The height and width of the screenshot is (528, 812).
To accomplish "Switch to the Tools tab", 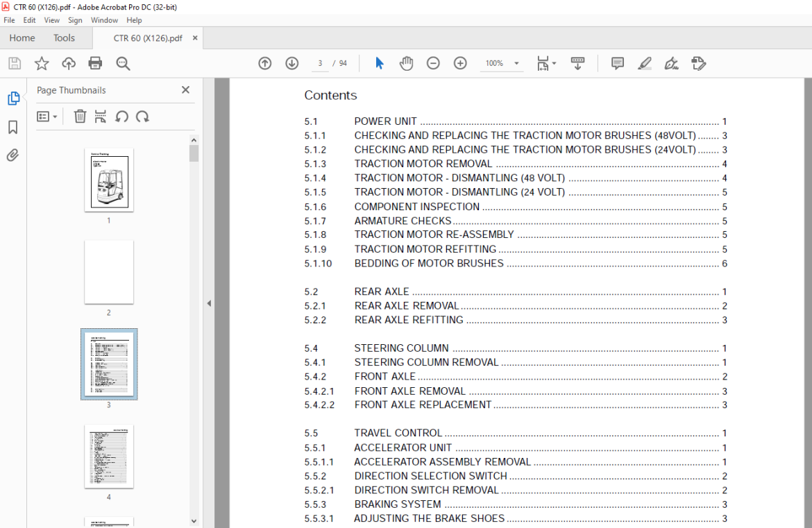I will pos(64,38).
